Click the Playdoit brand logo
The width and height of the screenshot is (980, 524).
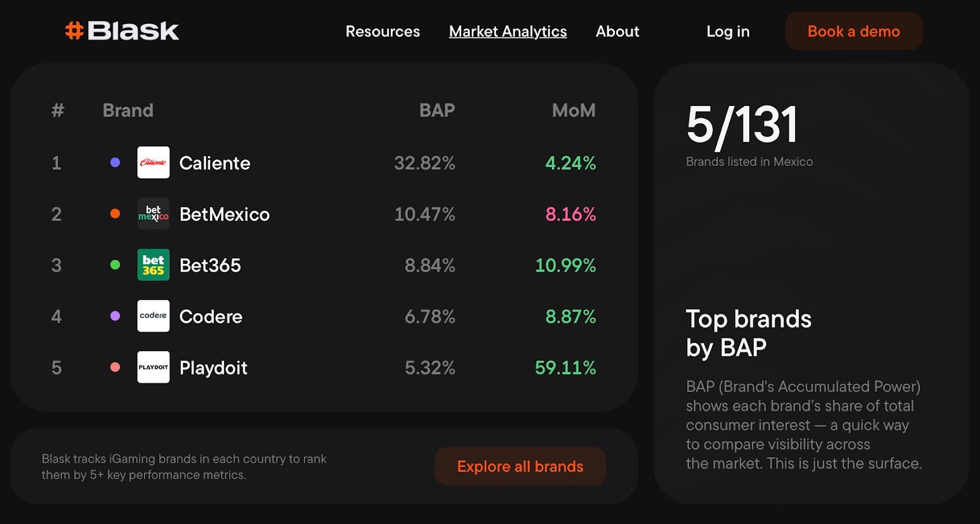click(x=153, y=367)
